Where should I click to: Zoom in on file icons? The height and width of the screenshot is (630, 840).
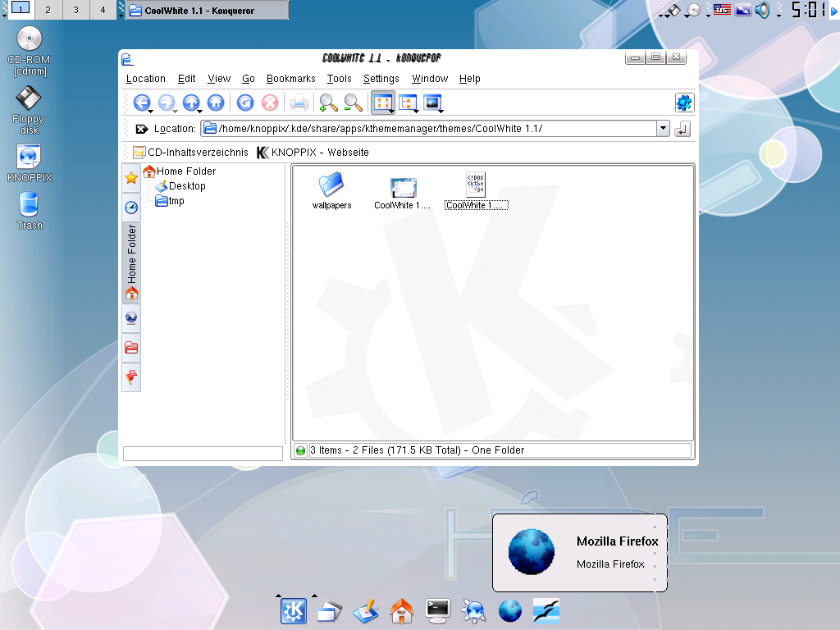pyautogui.click(x=328, y=103)
